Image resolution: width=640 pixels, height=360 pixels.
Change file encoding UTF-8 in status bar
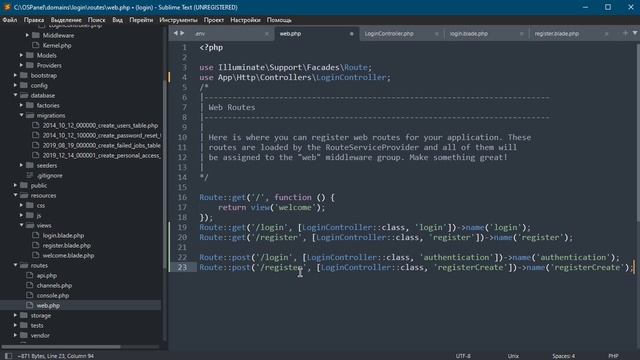pos(463,356)
